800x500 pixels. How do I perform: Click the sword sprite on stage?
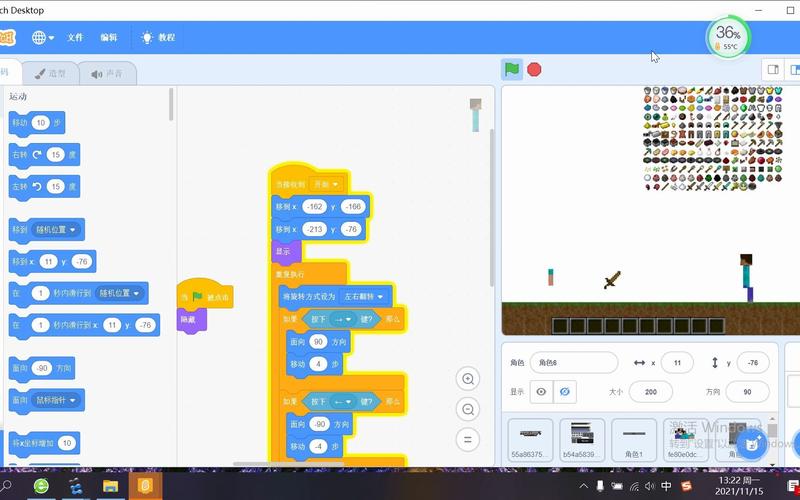click(612, 280)
